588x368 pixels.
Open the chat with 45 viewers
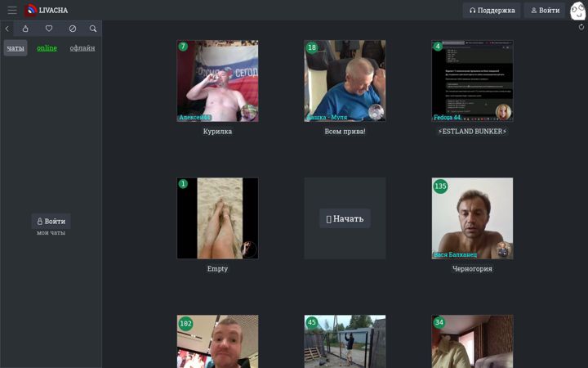tap(345, 341)
